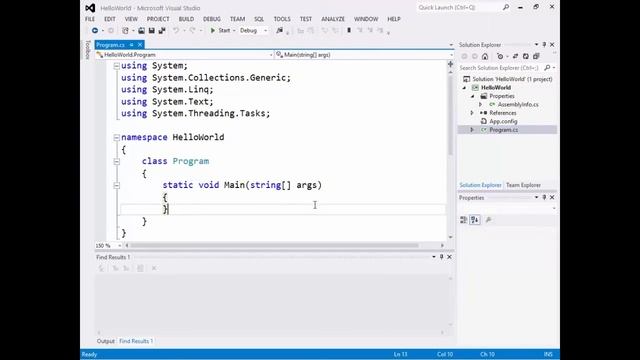Collapse the using directives outlining block
640x360 pixels.
[x=117, y=66]
